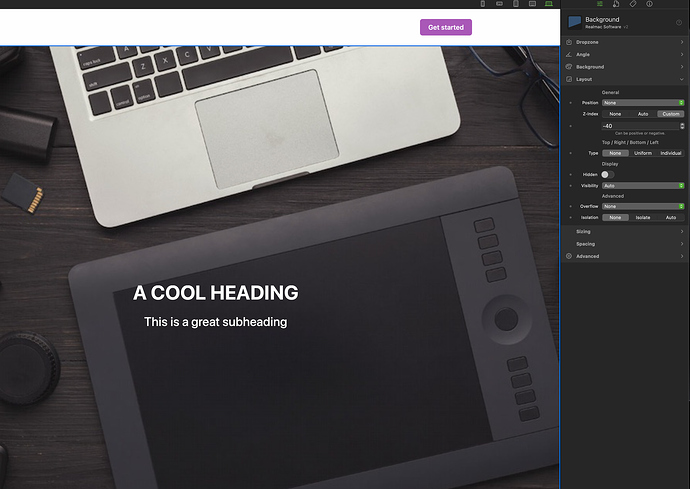Expand the Spacing section chevron
Screen dimensions: 690x489
[x=682, y=244]
